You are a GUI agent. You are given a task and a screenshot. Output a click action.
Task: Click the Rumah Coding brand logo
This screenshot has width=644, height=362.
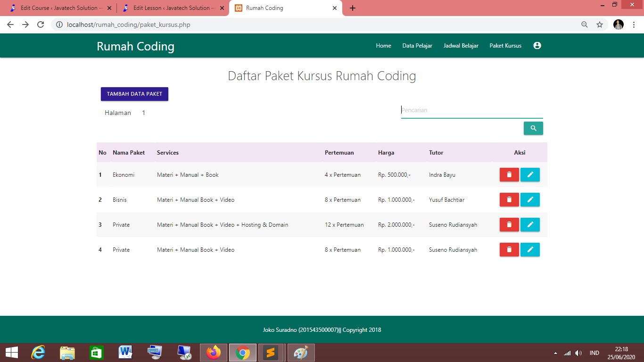135,46
